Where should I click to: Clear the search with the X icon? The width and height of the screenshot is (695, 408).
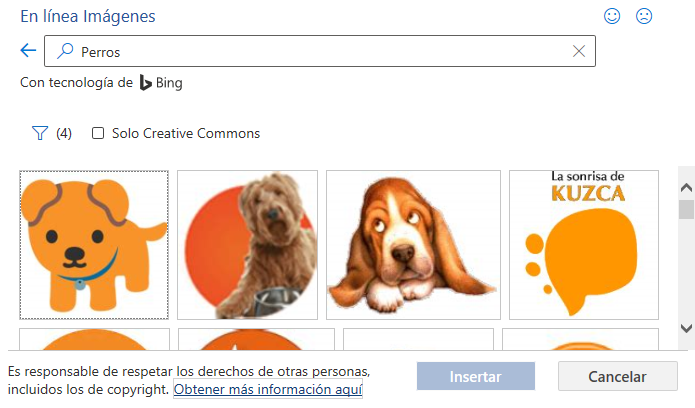pos(579,51)
